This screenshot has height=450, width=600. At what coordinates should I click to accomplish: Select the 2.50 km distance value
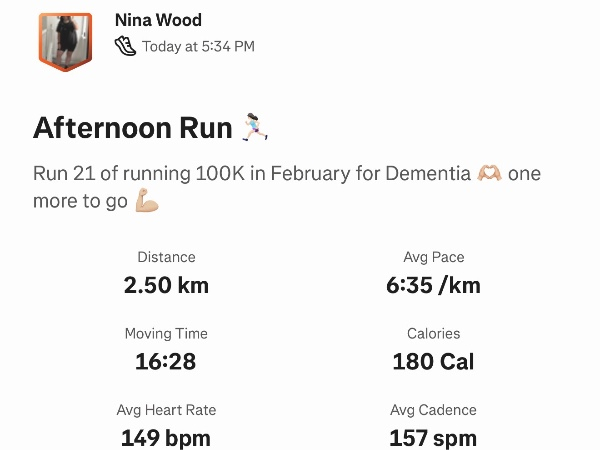coord(166,285)
